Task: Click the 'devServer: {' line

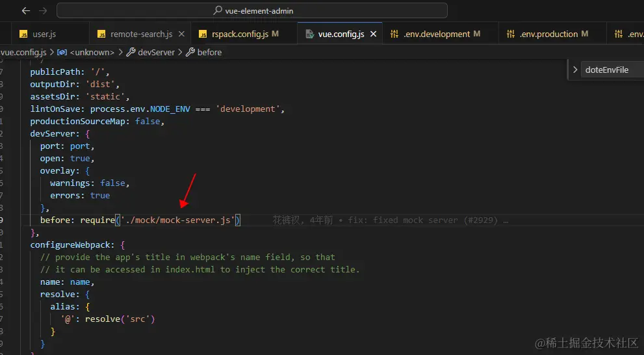Action: [x=60, y=134]
